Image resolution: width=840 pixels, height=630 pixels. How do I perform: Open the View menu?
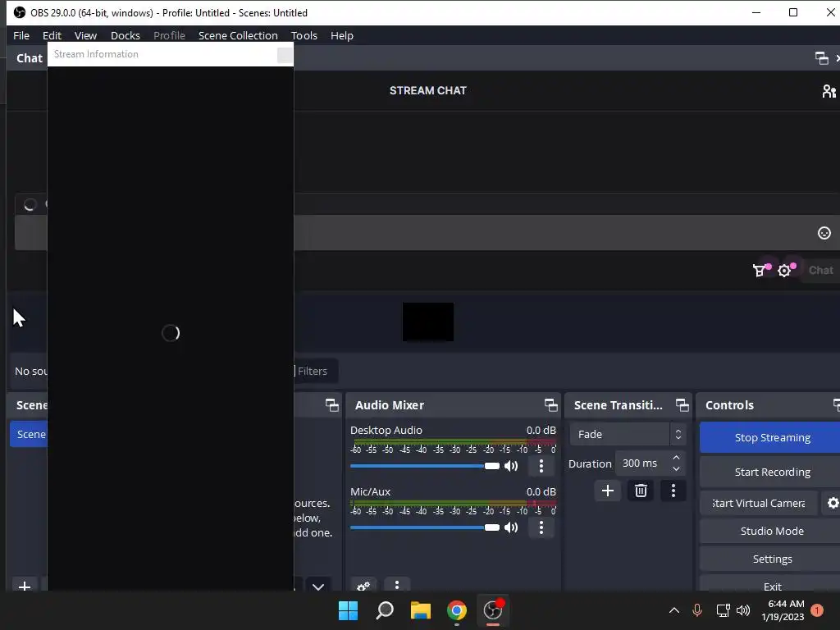coord(85,35)
